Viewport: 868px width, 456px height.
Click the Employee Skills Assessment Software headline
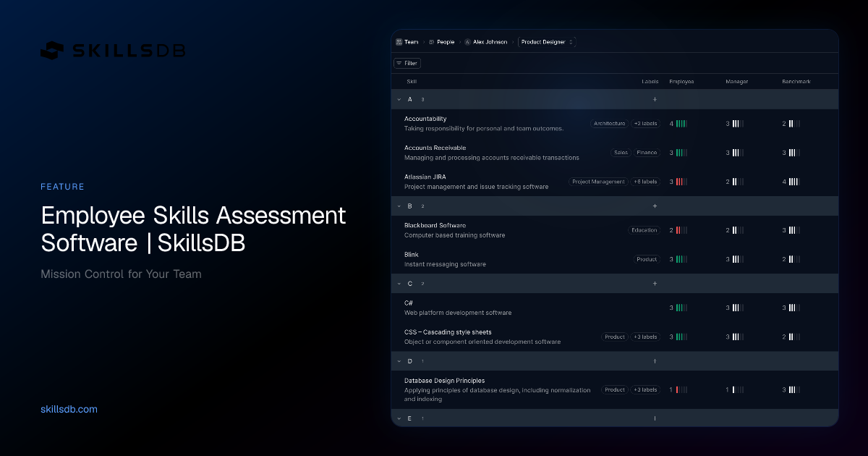tap(193, 229)
